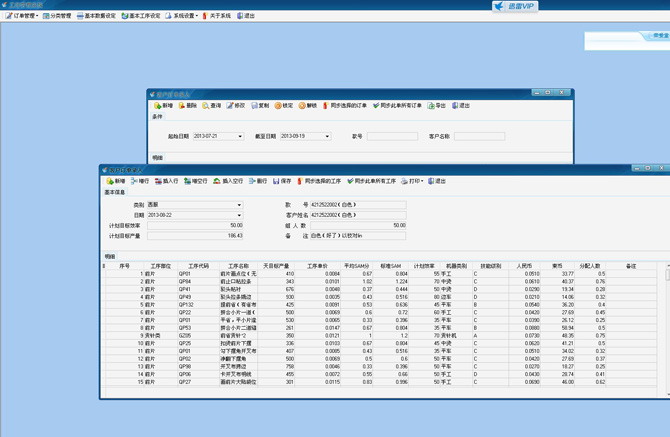
Task: Click 同步此单所有订单 toolbar button
Action: pos(399,105)
